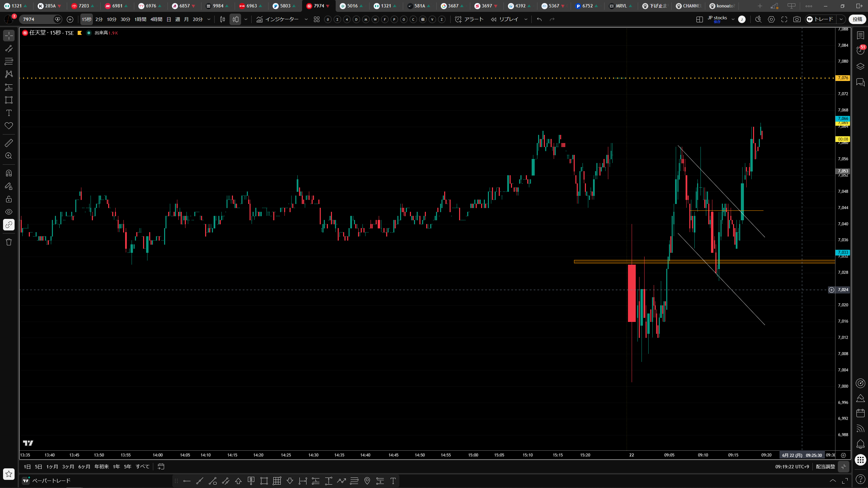Select the 30分 timeframe
Screen dimensions: 868x488
125,19
